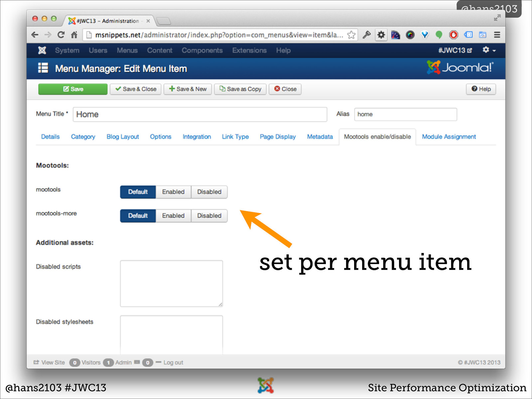Switch to the Options tab

click(x=161, y=137)
